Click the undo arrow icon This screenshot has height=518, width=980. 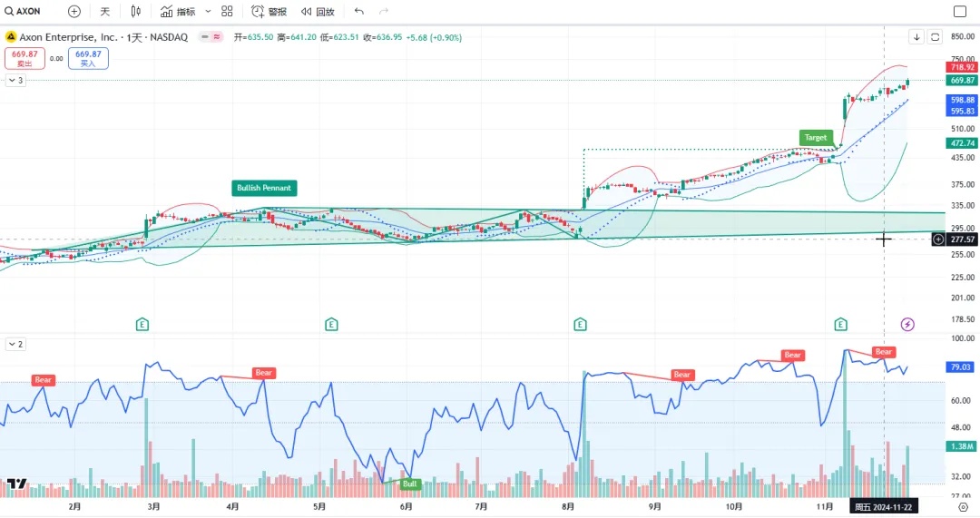coord(359,12)
